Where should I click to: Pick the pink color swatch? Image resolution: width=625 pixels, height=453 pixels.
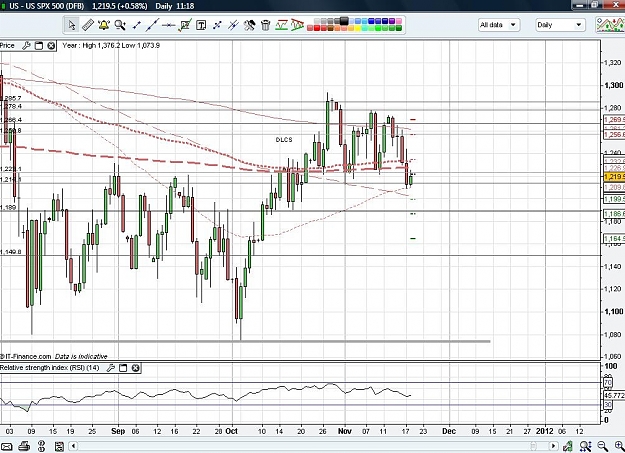click(399, 21)
